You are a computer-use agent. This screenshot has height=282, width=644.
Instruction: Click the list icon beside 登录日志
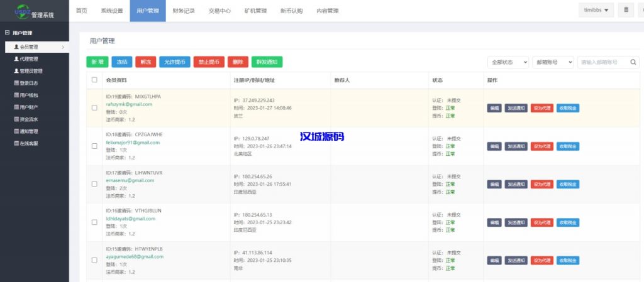(x=16, y=83)
